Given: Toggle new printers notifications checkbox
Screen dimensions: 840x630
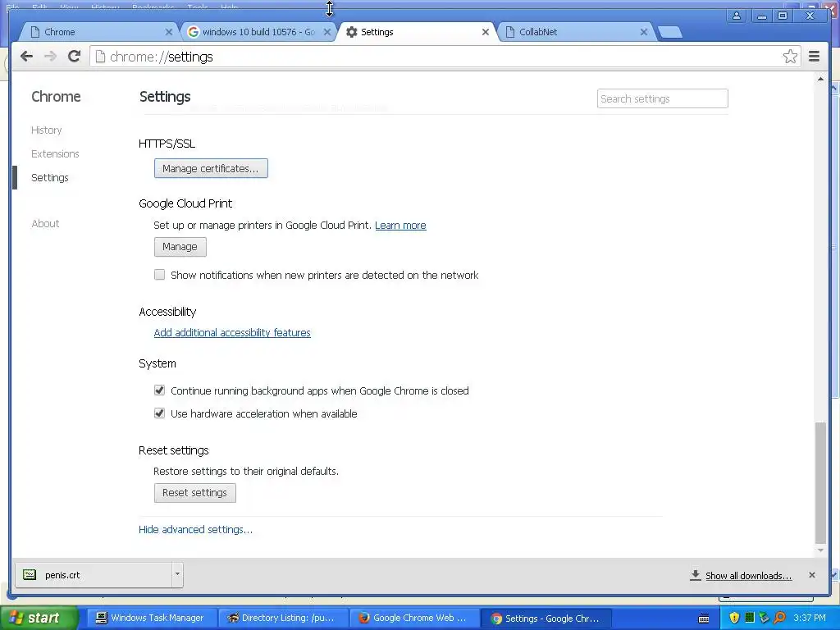Looking at the screenshot, I should 159,275.
